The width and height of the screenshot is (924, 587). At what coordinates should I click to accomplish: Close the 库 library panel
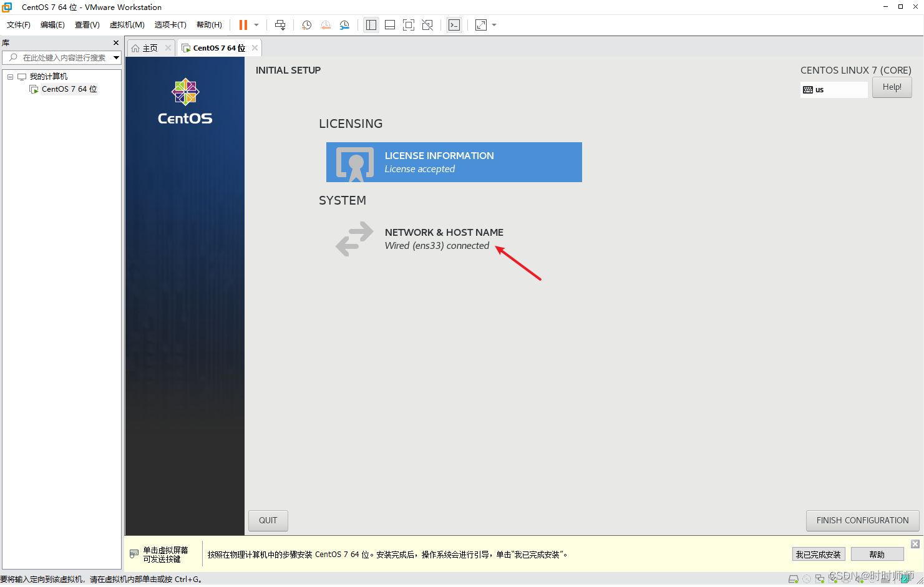pyautogui.click(x=116, y=42)
